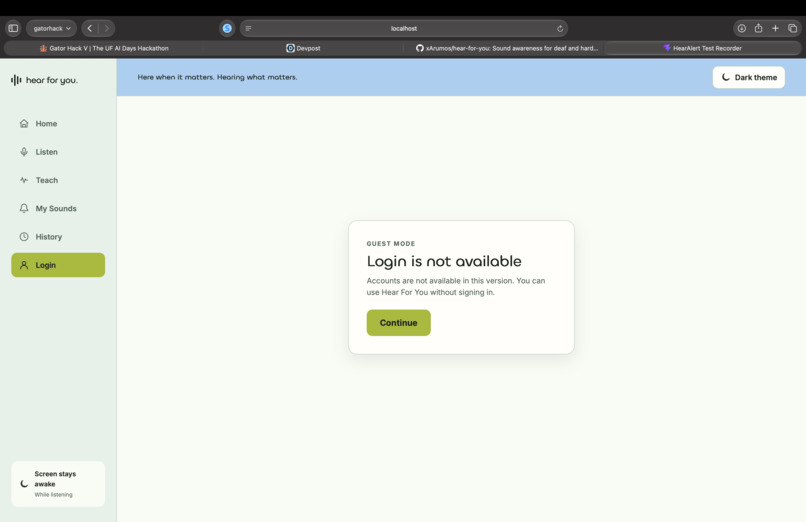Switch to the Devpost tab
806x522 pixels.
(303, 48)
